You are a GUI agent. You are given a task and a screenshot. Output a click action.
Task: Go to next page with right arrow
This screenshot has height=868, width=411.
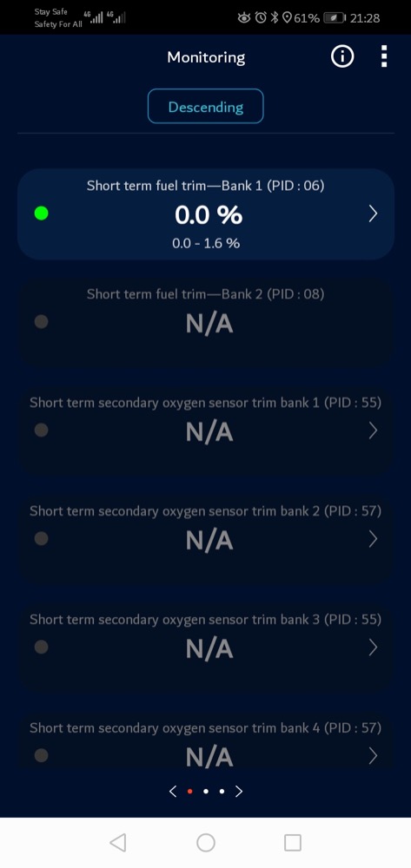tap(239, 792)
